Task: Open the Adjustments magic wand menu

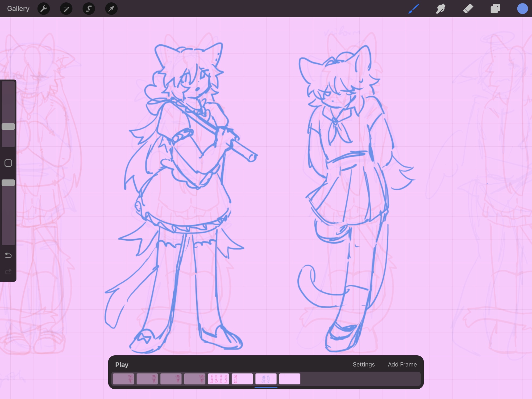Action: 66,9
